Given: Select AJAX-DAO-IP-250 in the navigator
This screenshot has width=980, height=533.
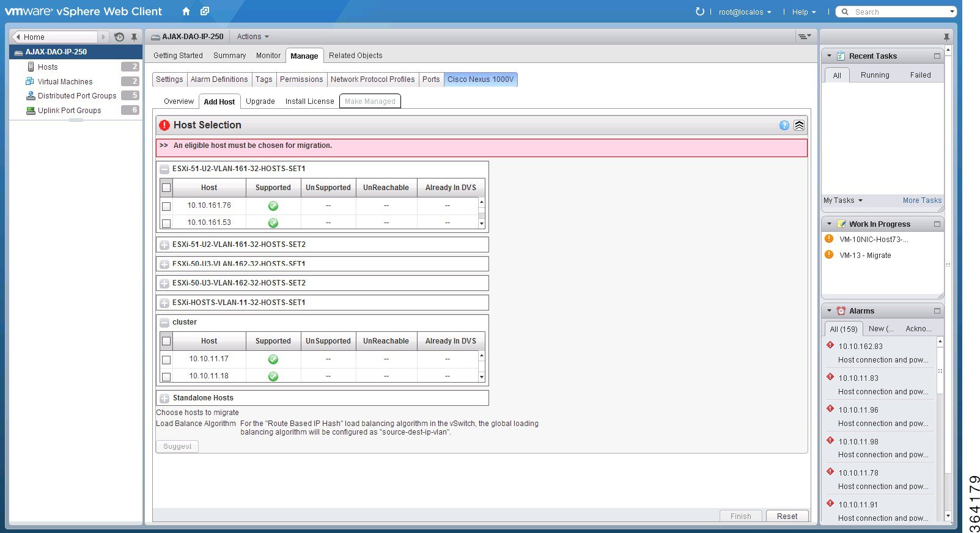Looking at the screenshot, I should [76, 52].
